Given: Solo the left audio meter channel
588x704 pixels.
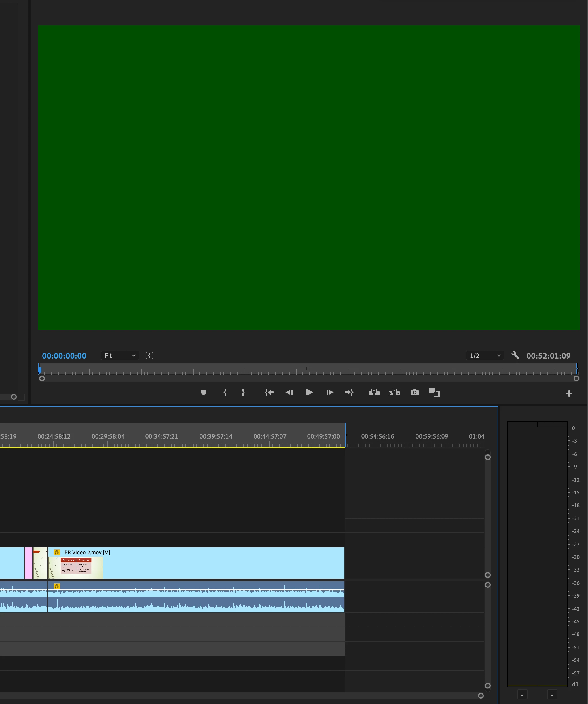Looking at the screenshot, I should tap(522, 694).
